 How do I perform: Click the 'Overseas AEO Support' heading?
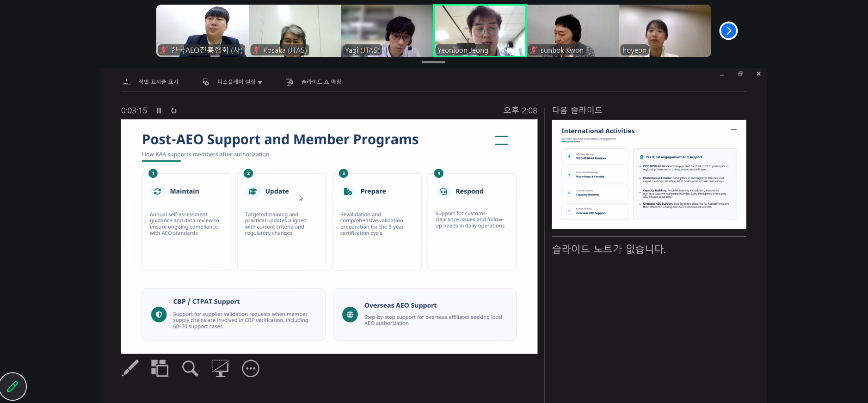click(400, 305)
